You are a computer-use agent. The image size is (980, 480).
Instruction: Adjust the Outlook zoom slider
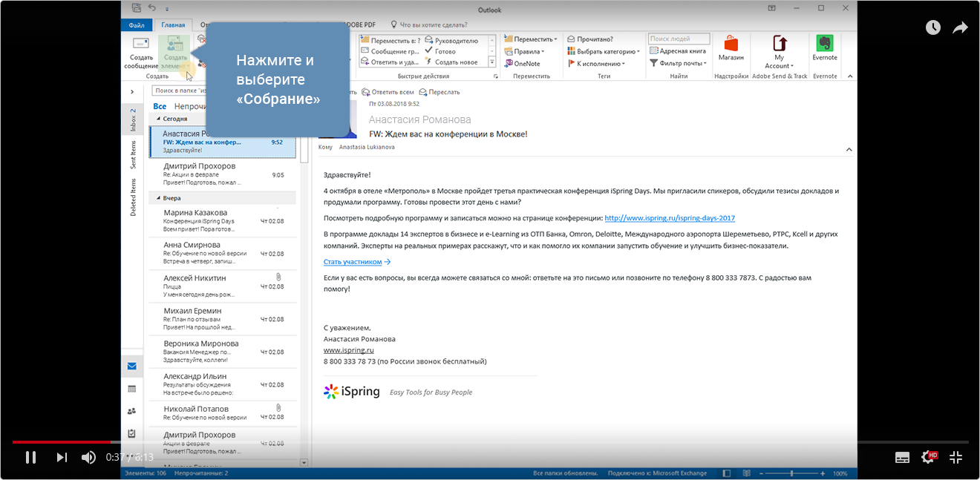pos(791,473)
